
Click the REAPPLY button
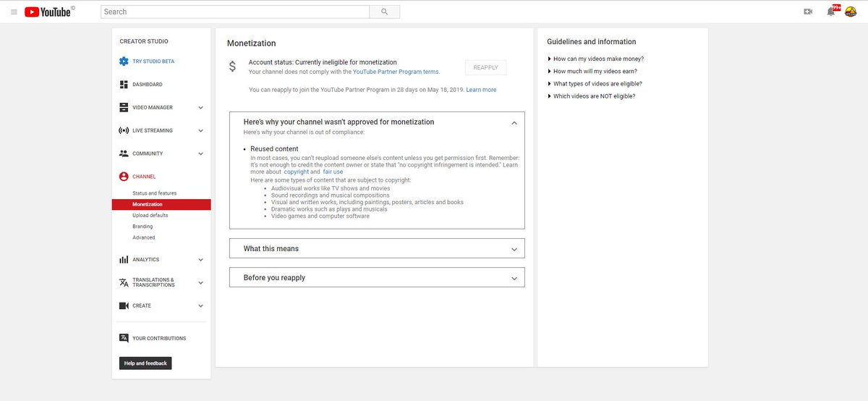486,67
